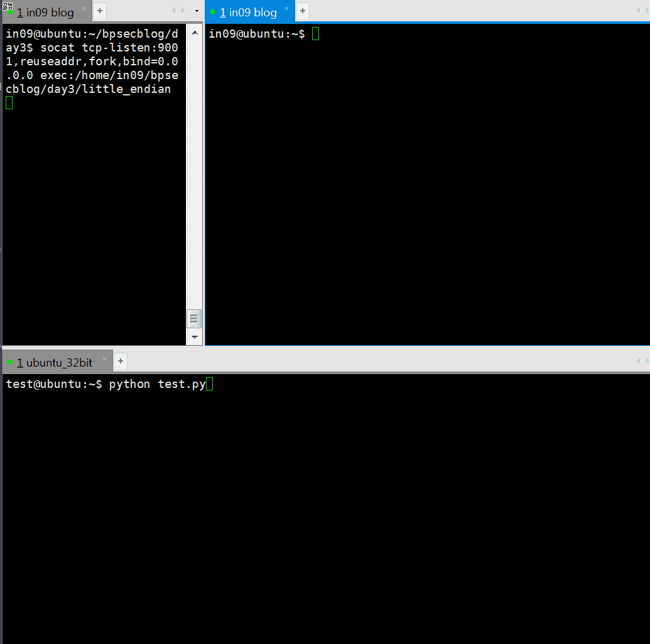Click scroll-up arrow of left terminal scrollbar

point(194,33)
